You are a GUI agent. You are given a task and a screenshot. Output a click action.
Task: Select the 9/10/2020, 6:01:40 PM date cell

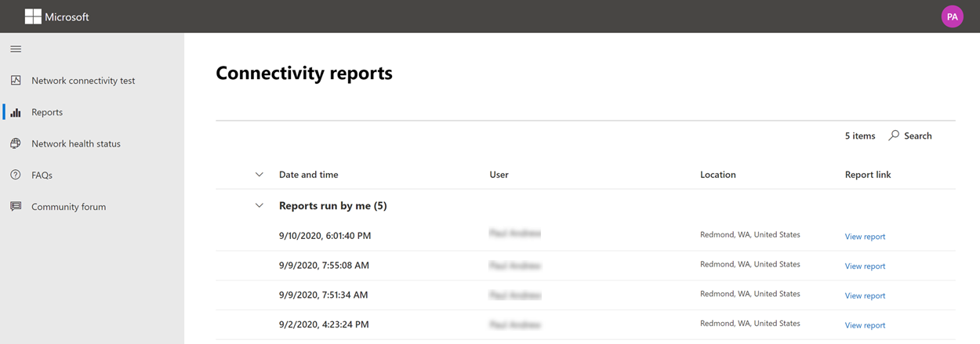[x=325, y=235]
